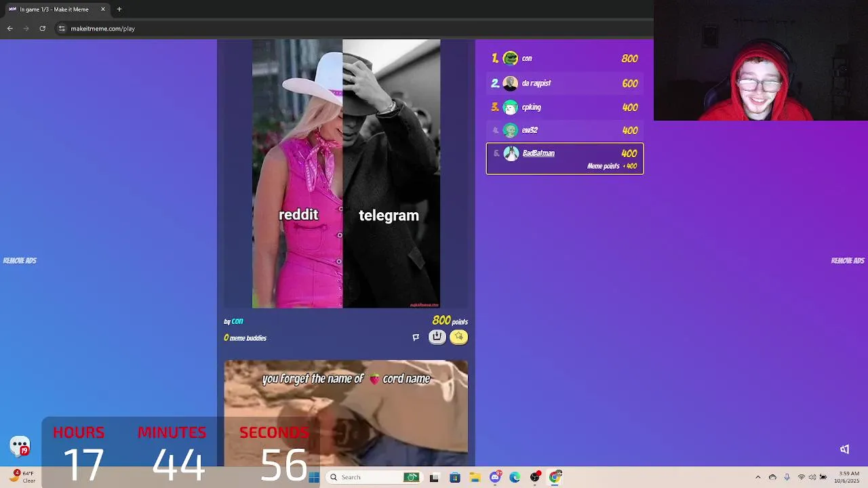Image resolution: width=868 pixels, height=488 pixels.
Task: Open OBS Studio from the taskbar
Action: [x=535, y=477]
